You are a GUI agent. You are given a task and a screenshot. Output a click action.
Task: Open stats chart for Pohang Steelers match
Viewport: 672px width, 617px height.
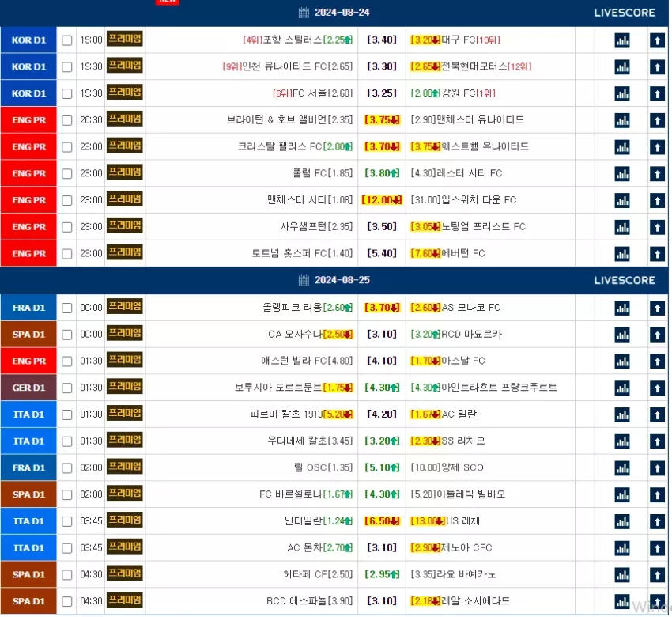pos(622,40)
